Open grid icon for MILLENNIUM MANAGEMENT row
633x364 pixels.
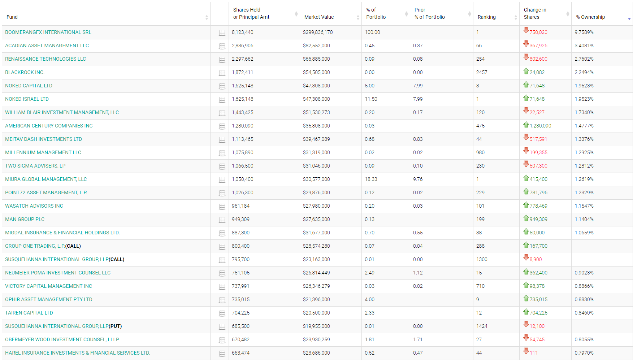(222, 153)
